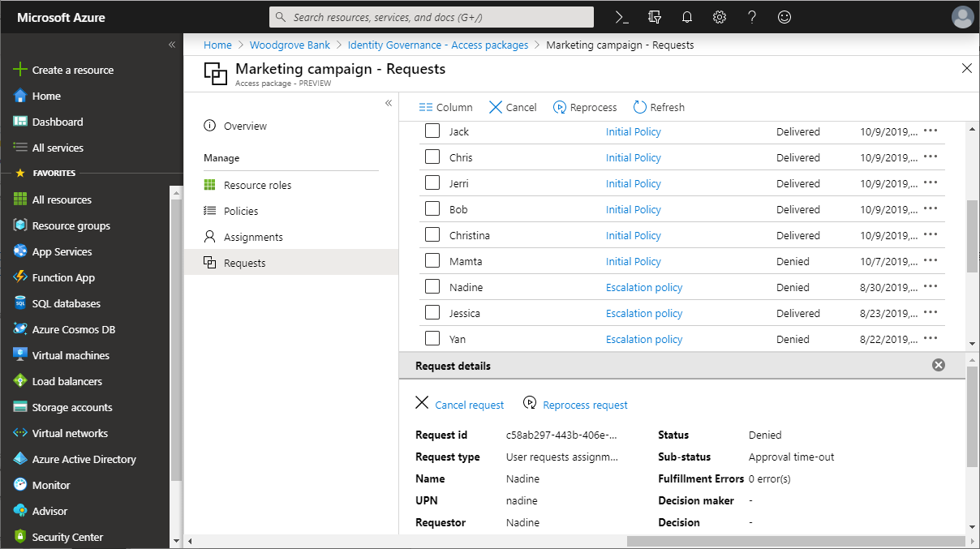Refresh the requests list
980x549 pixels.
coord(659,106)
